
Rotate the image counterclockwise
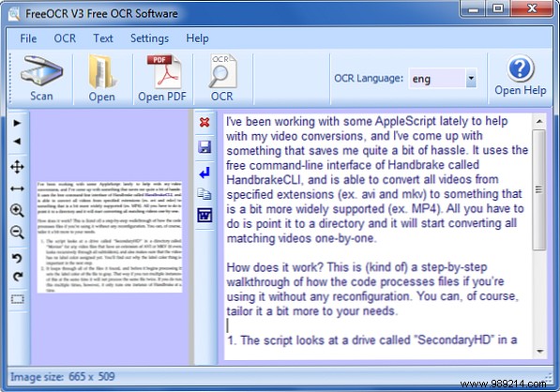pyautogui.click(x=17, y=258)
